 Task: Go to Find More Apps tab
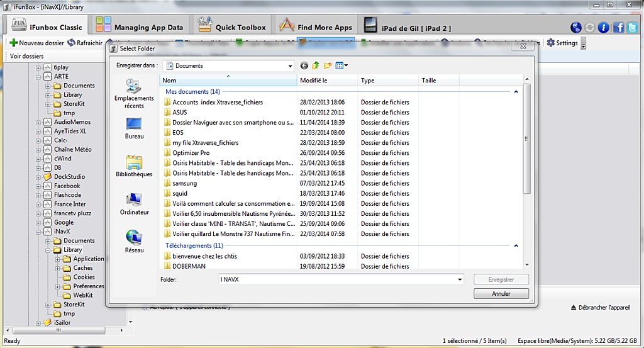point(316,25)
